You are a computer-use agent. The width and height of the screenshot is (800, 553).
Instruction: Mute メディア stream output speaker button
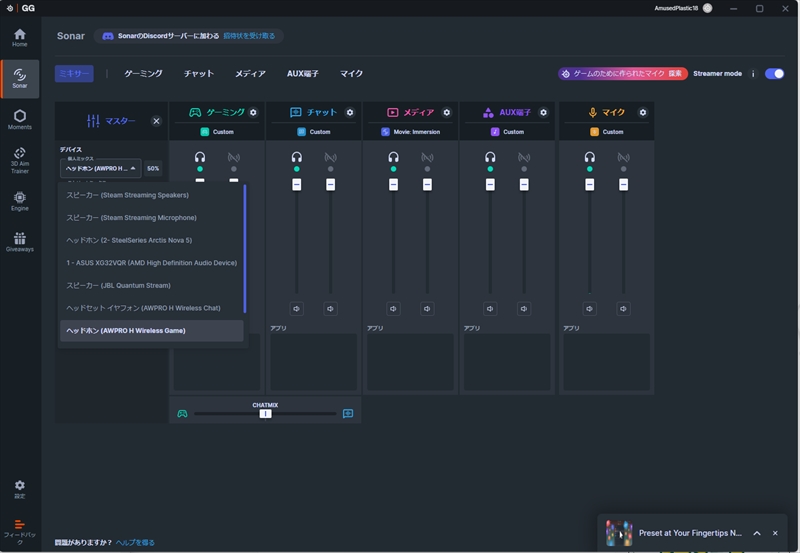click(427, 309)
